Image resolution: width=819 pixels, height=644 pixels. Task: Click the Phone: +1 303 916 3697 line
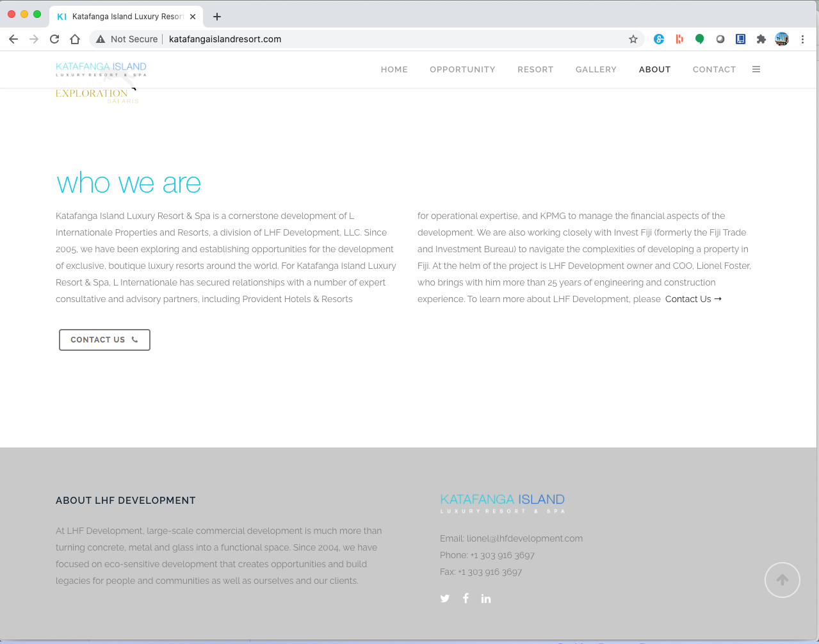(487, 555)
